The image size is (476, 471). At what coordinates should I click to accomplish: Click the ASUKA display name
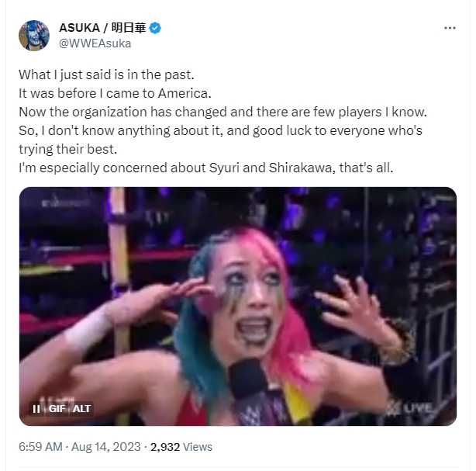(x=79, y=28)
